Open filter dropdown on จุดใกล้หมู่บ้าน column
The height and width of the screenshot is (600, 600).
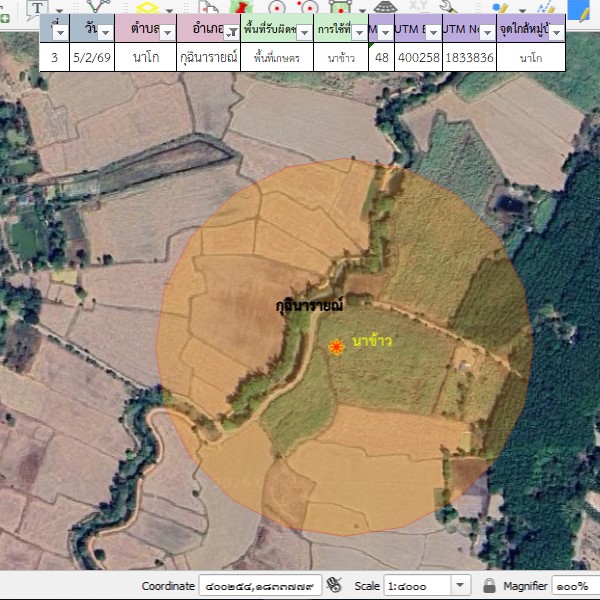[556, 33]
